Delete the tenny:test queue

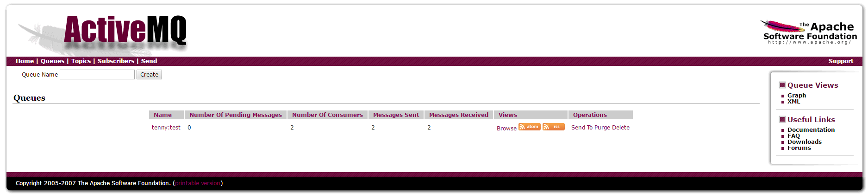point(621,128)
